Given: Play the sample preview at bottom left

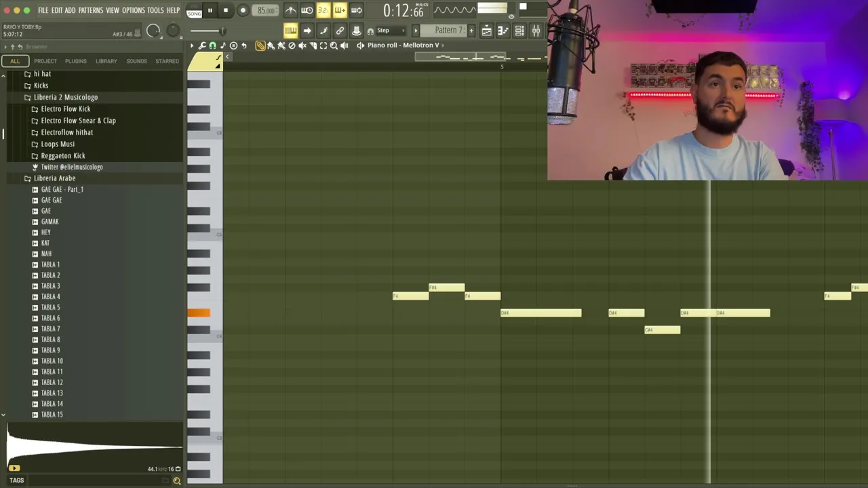Looking at the screenshot, I should 14,468.
